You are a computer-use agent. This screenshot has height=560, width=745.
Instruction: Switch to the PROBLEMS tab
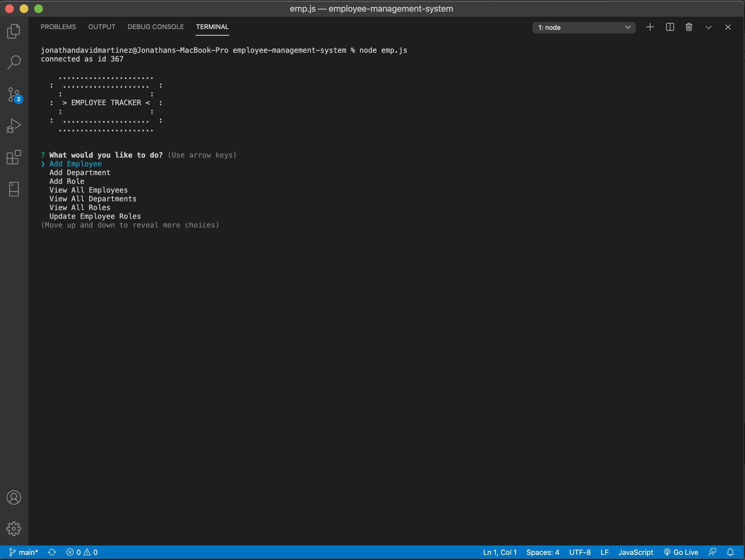point(58,27)
